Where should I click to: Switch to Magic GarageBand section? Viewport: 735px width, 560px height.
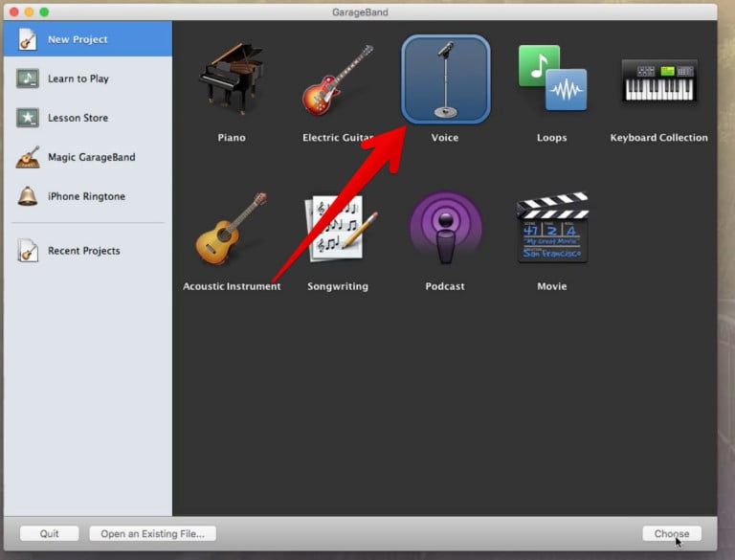88,157
